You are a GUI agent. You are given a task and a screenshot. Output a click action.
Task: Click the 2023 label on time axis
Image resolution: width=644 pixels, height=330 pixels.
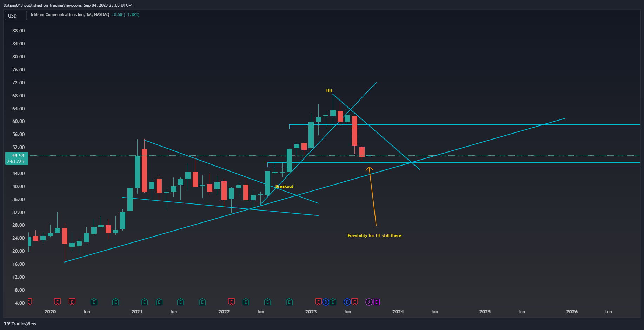tap(311, 312)
